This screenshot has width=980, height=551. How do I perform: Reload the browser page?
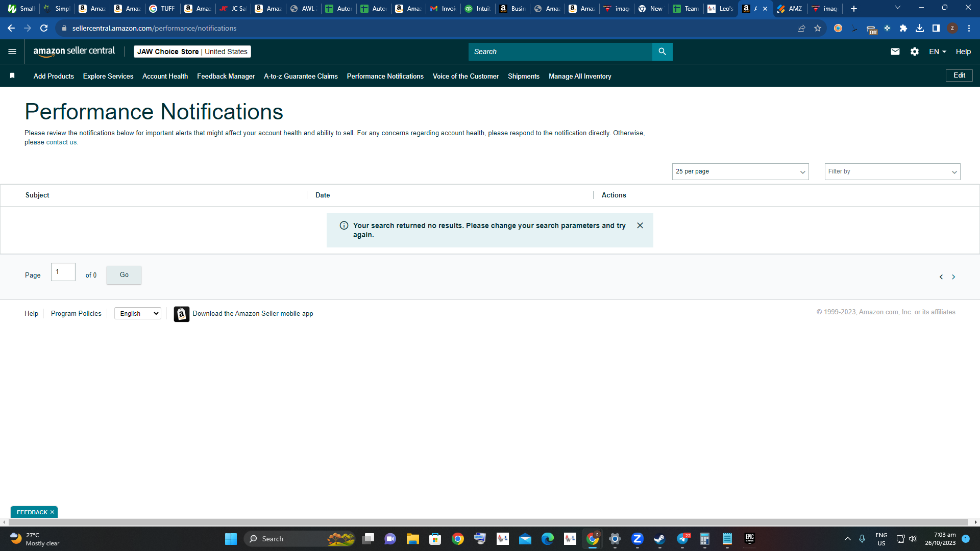(44, 28)
